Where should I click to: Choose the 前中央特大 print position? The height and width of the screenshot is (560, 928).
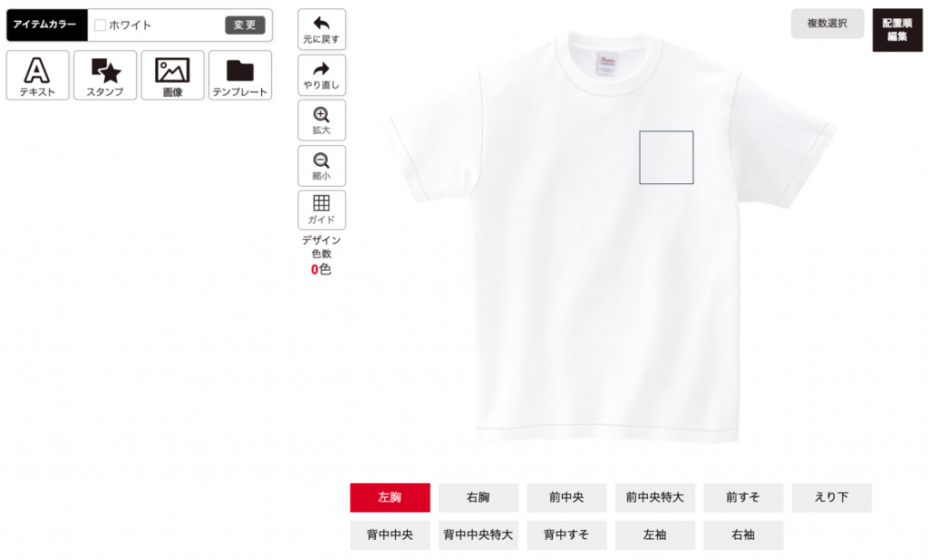coord(655,497)
